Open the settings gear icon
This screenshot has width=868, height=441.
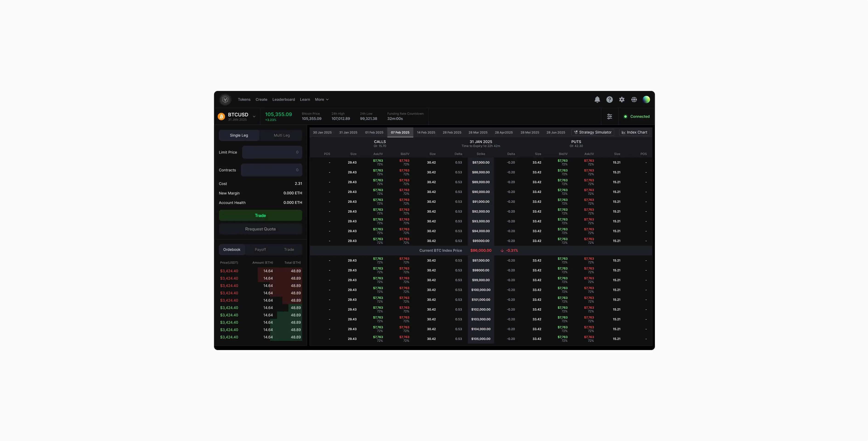click(x=622, y=99)
